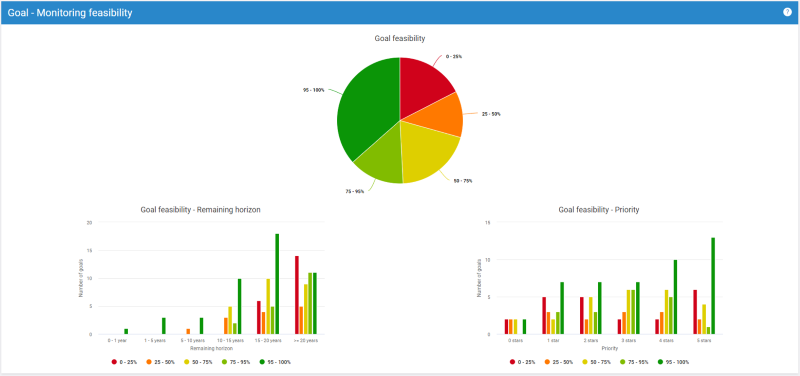Click the Priority axis title
800x376 pixels.
(x=610, y=348)
